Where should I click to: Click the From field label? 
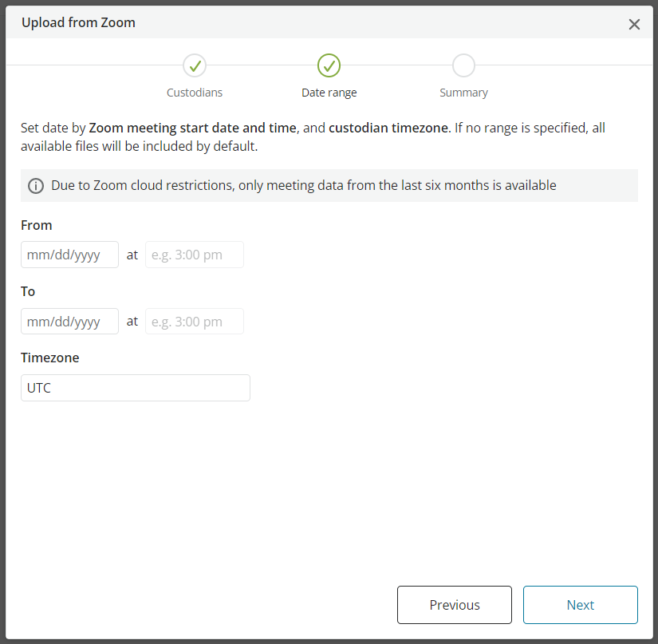click(x=37, y=226)
